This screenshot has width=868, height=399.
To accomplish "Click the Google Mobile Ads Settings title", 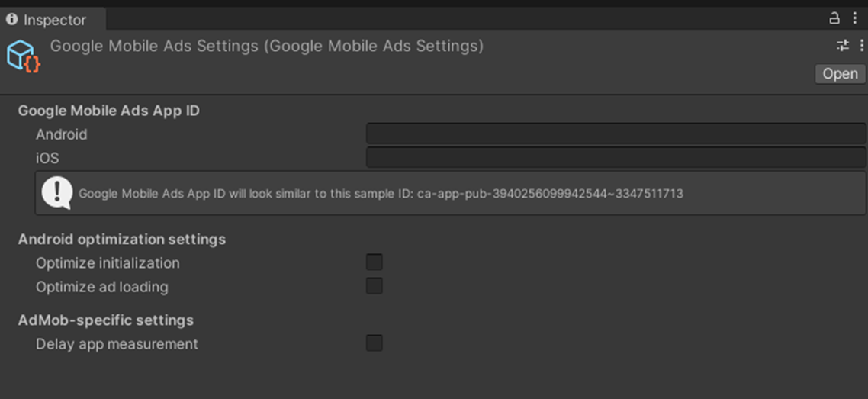I will coord(267,46).
